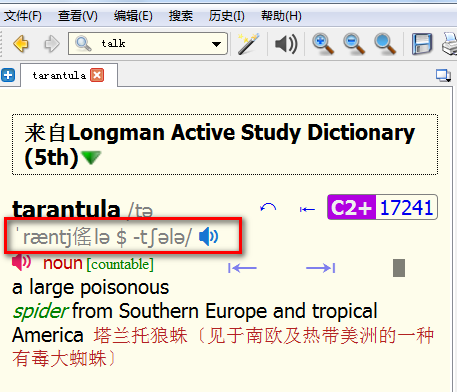Click the grey forward arrow
Image resolution: width=457 pixels, height=392 pixels.
coord(52,44)
